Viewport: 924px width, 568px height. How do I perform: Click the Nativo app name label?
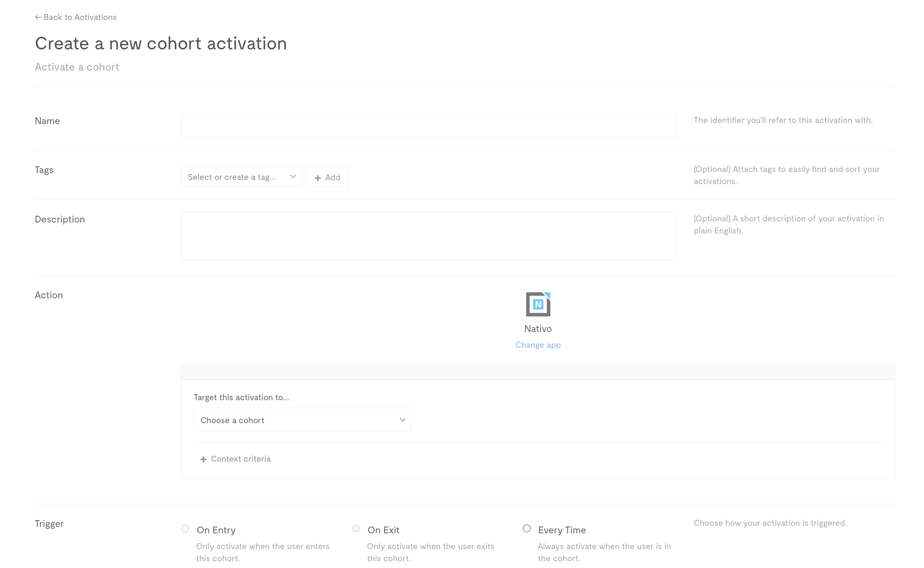[538, 329]
